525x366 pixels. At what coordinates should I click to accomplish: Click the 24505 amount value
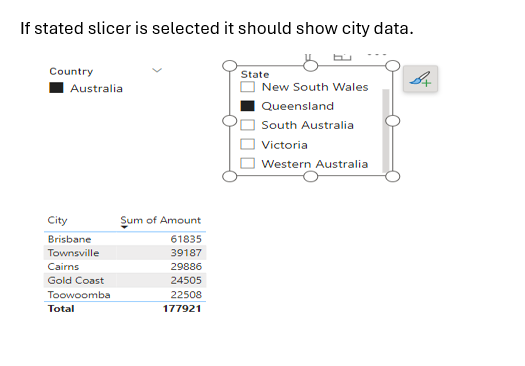186,281
